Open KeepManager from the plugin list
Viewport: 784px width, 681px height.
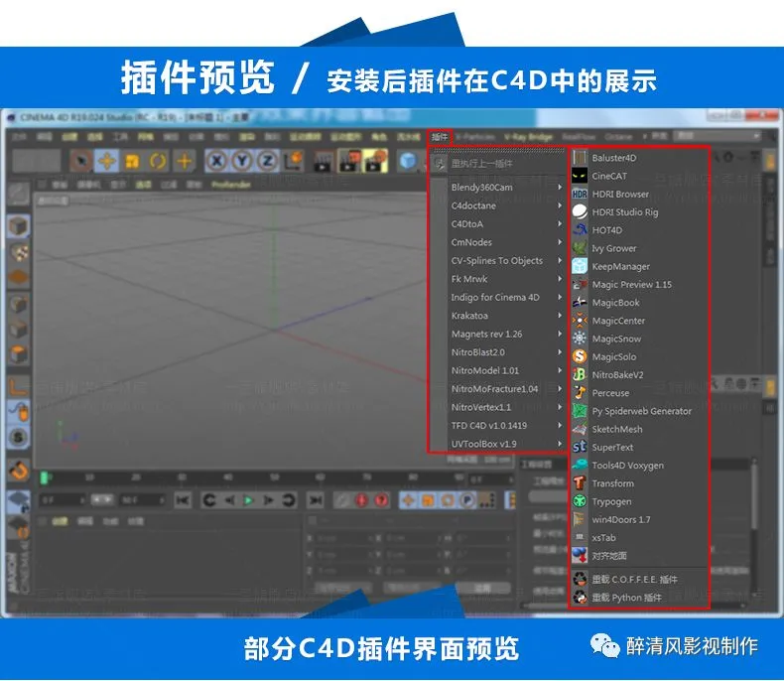639,266
